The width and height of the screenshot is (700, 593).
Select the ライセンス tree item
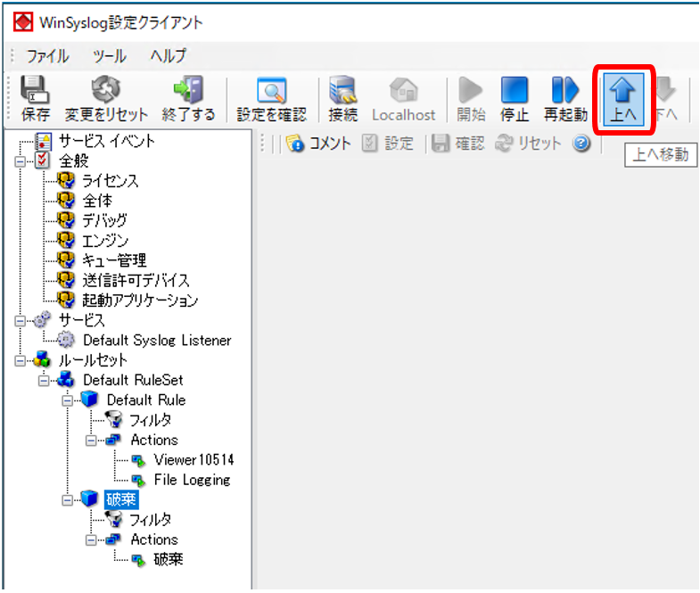[x=111, y=181]
